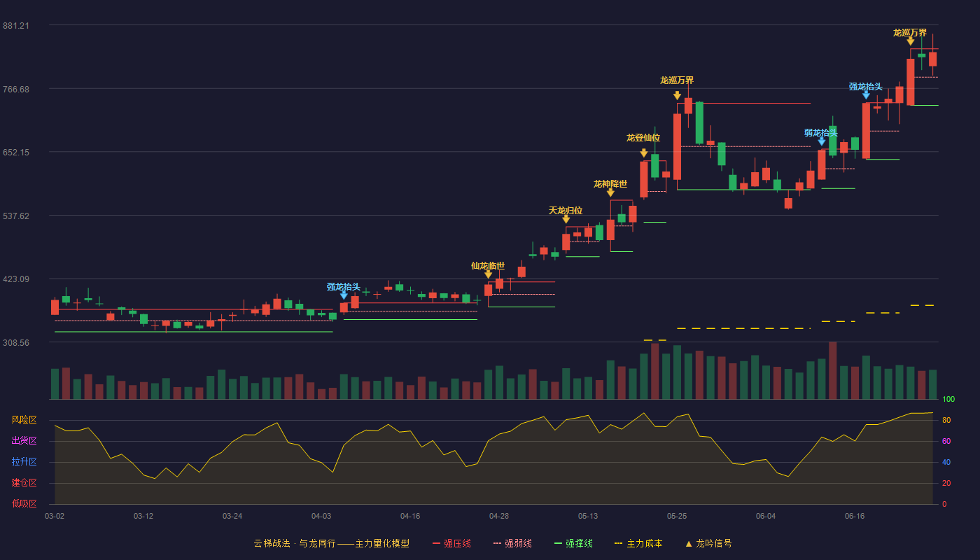The height and width of the screenshot is (560, 980).
Task: Toggle the 主力成本 legend series
Action: (638, 543)
